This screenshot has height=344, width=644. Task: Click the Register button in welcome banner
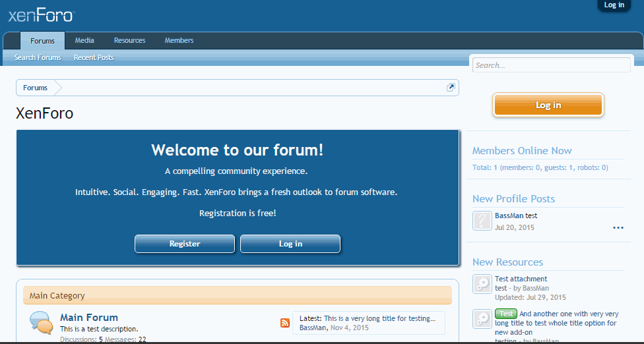click(185, 244)
